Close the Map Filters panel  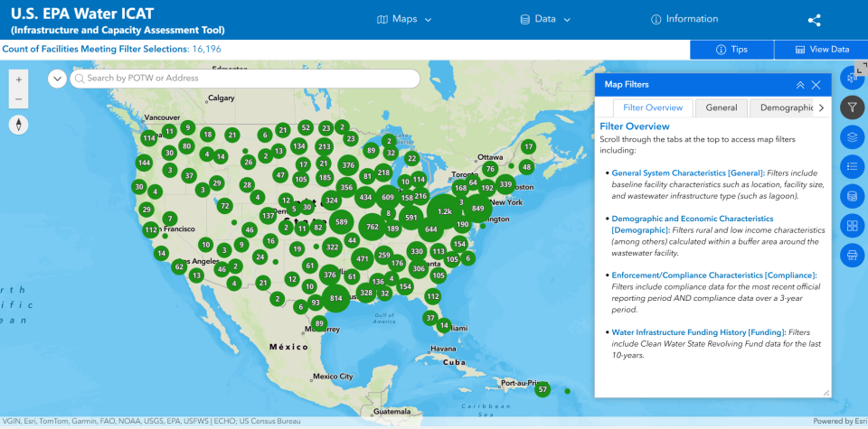click(816, 85)
